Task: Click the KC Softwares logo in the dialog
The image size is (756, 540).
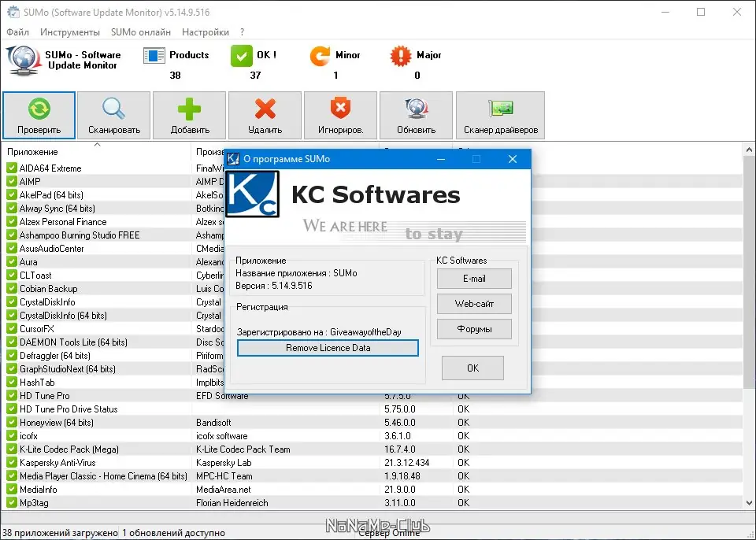Action: click(253, 194)
